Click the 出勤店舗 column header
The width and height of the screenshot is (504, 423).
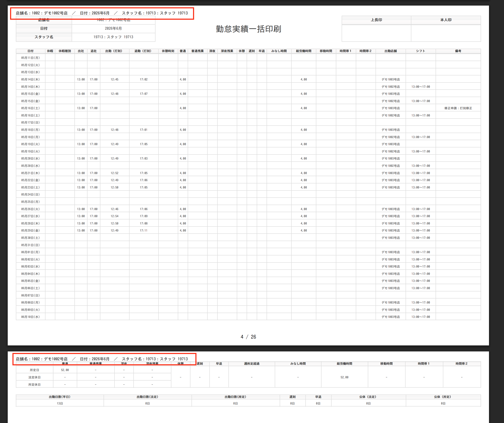[x=391, y=51]
